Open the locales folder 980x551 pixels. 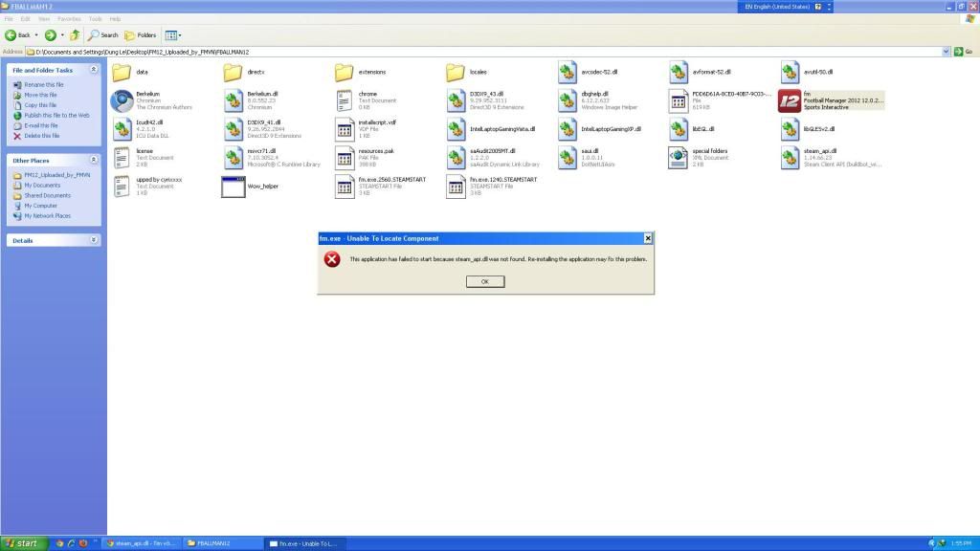456,73
